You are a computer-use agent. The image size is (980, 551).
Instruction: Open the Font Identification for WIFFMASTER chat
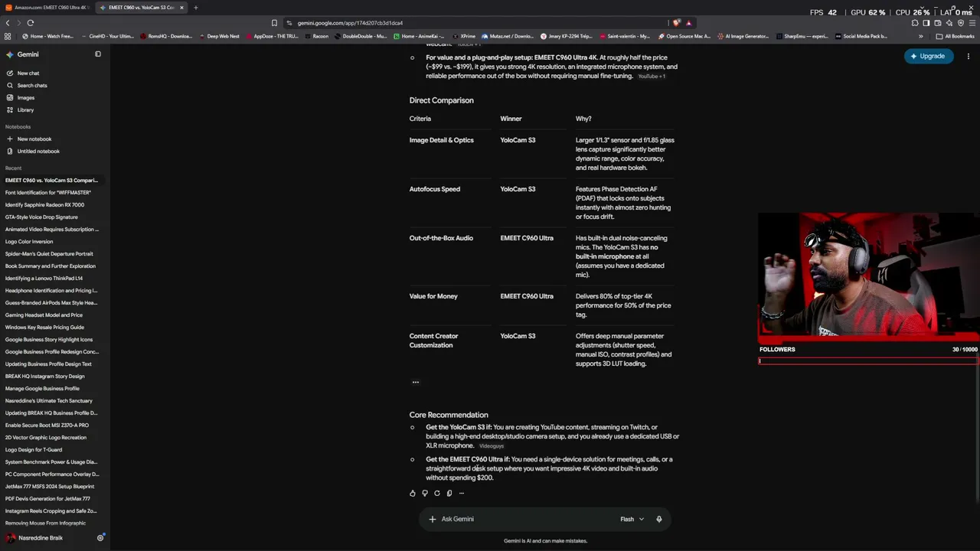point(48,193)
